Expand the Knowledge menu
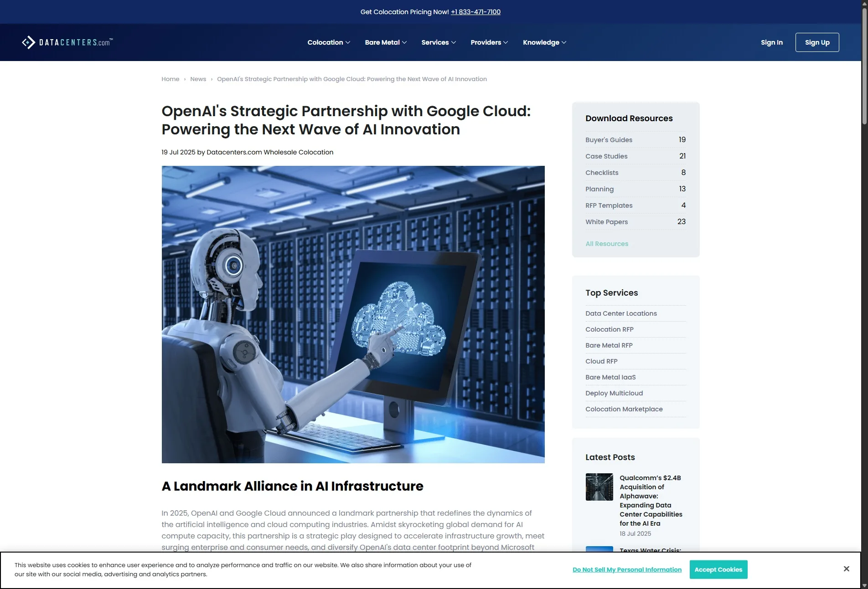Screen dimensions: 868x589 pyautogui.click(x=544, y=42)
